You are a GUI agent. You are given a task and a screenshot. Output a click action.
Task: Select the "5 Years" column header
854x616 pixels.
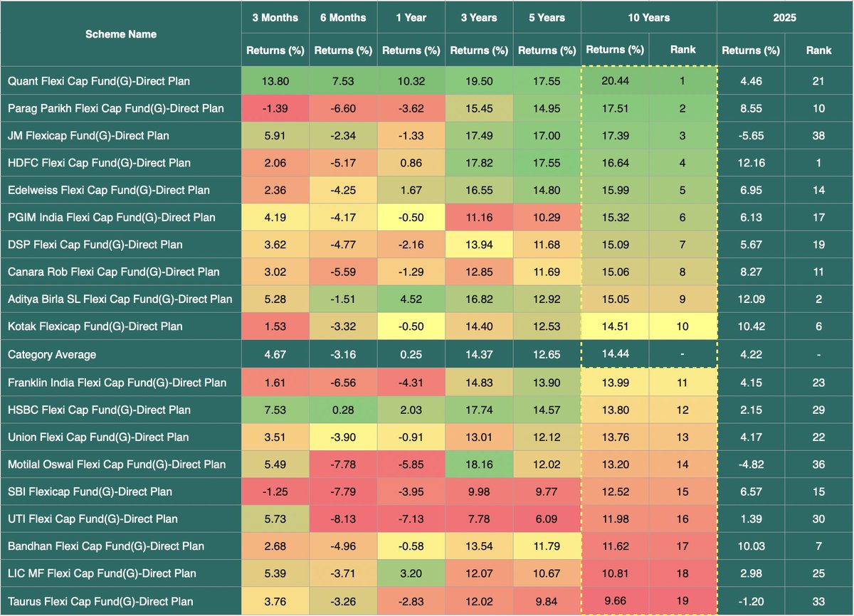click(547, 18)
